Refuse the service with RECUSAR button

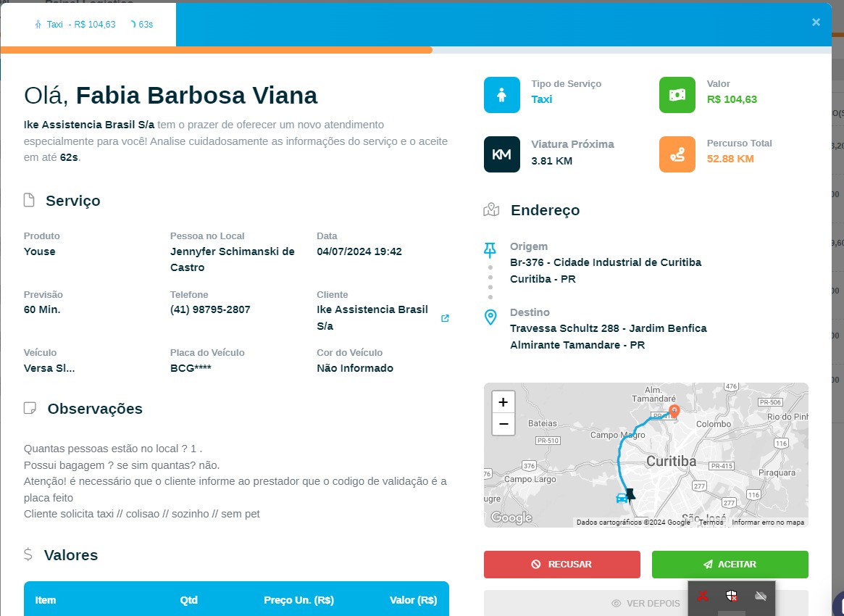tap(562, 565)
